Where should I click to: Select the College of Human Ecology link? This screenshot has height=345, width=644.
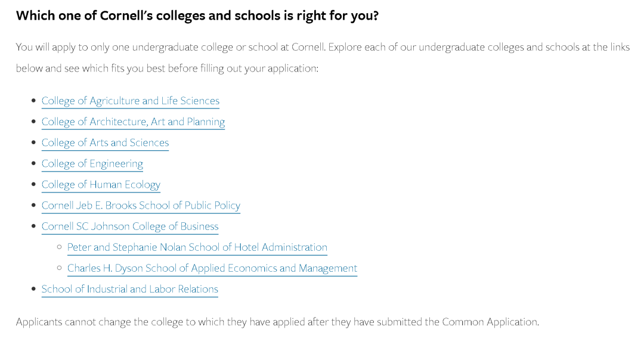101,185
